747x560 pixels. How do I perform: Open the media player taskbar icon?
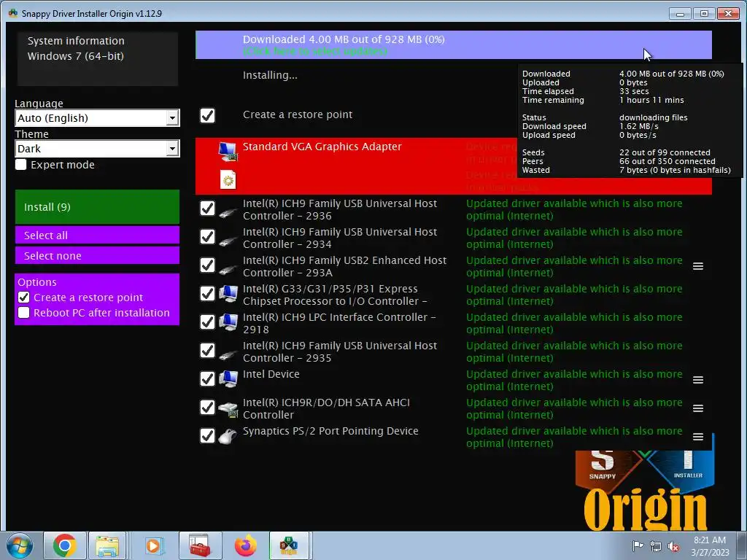(153, 545)
